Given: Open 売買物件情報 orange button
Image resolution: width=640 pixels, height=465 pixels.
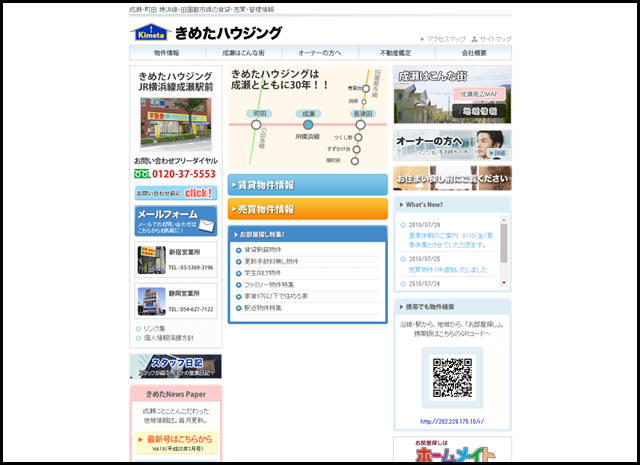Looking at the screenshot, I should coord(308,209).
